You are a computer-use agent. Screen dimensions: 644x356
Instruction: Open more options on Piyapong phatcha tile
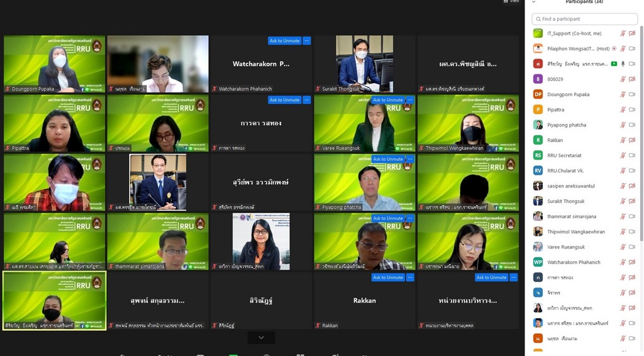(410, 159)
